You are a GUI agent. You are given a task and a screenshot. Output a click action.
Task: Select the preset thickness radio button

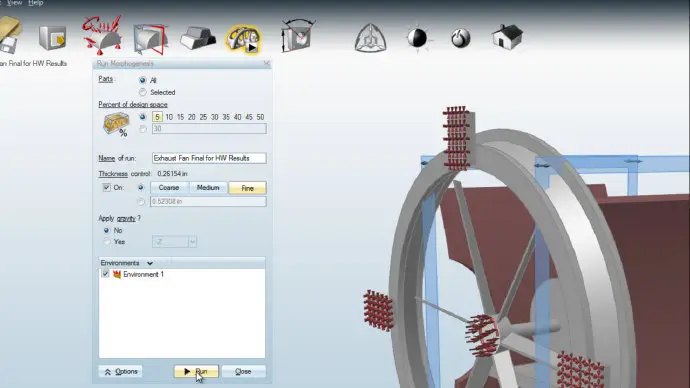(x=141, y=187)
